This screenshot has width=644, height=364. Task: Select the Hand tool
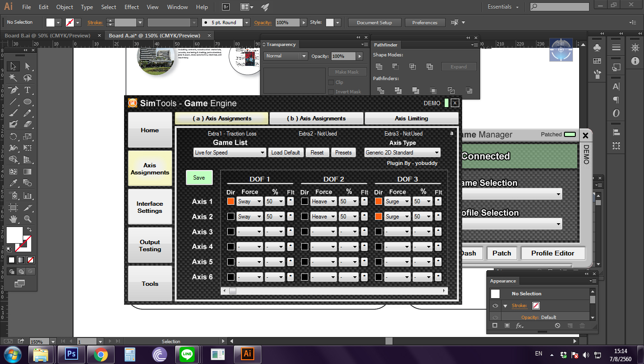13,218
